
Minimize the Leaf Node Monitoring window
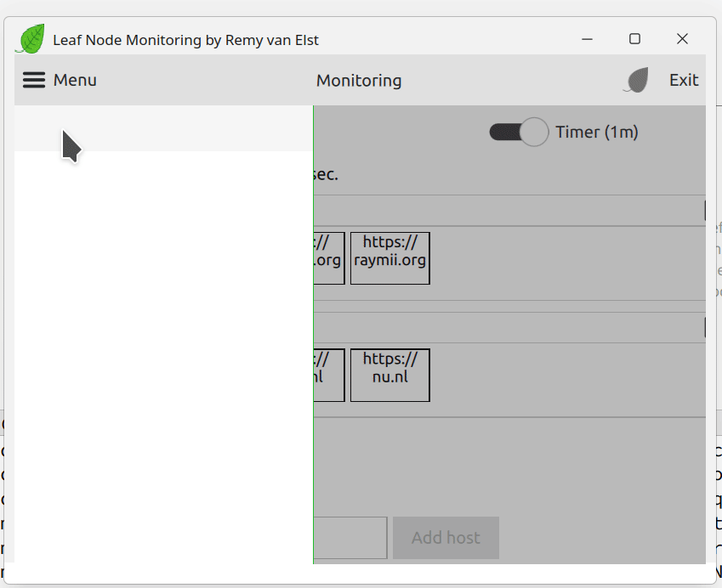pos(587,39)
